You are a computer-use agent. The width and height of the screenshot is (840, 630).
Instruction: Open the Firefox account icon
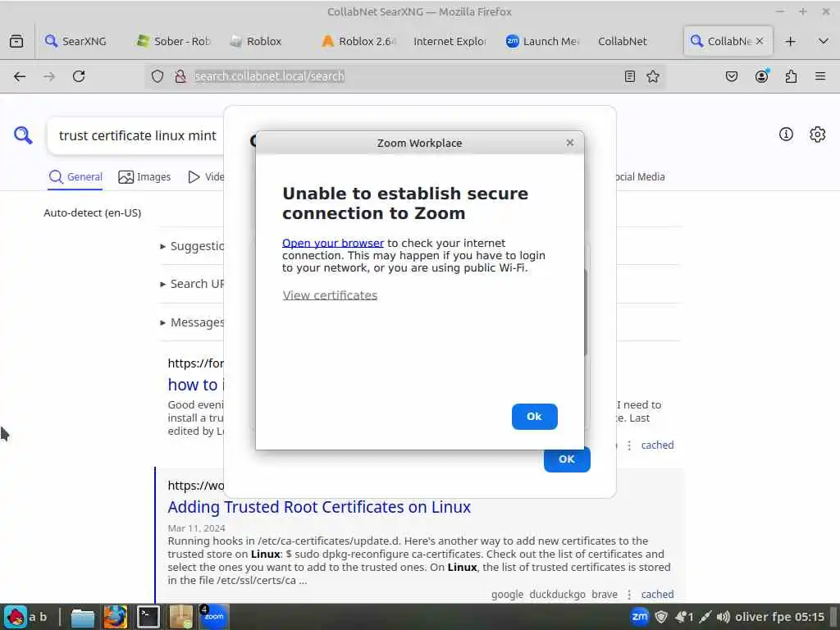(761, 76)
